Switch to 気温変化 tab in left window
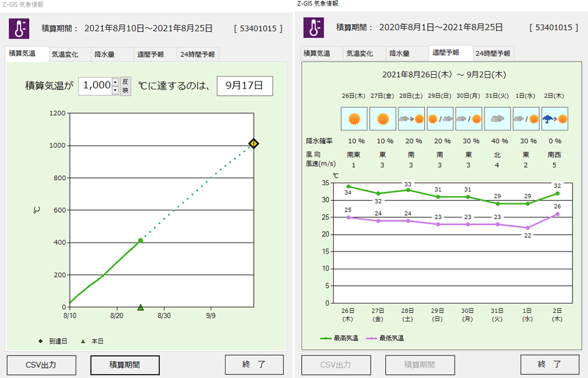This screenshot has width=588, height=378. tap(65, 54)
